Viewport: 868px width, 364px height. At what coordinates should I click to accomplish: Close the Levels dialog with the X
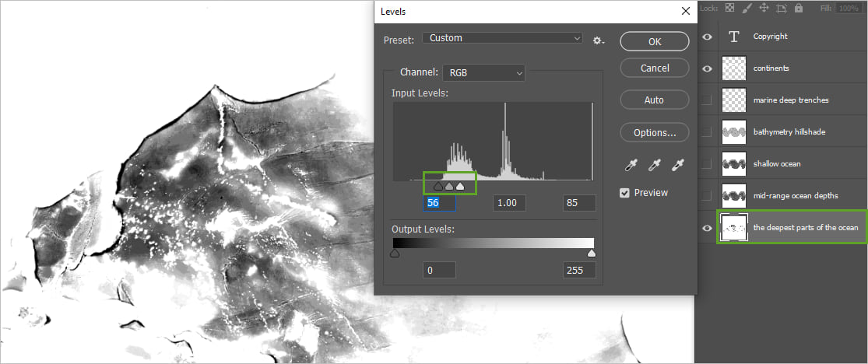coord(685,11)
